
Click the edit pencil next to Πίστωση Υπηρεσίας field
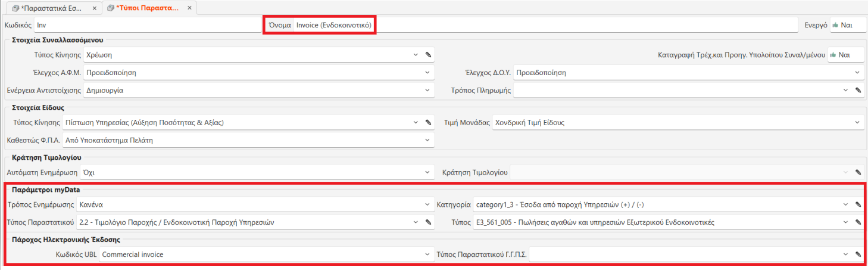pyautogui.click(x=427, y=123)
